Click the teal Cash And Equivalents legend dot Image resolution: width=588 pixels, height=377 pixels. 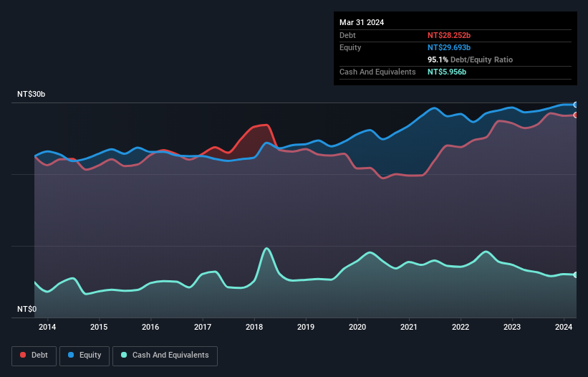(x=124, y=355)
